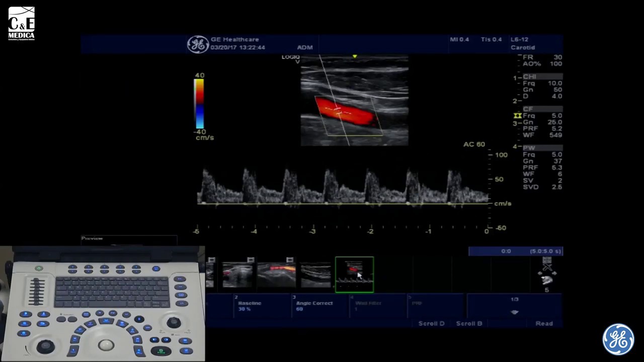644x362 pixels.
Task: Click the Scroll B label
Action: [469, 323]
